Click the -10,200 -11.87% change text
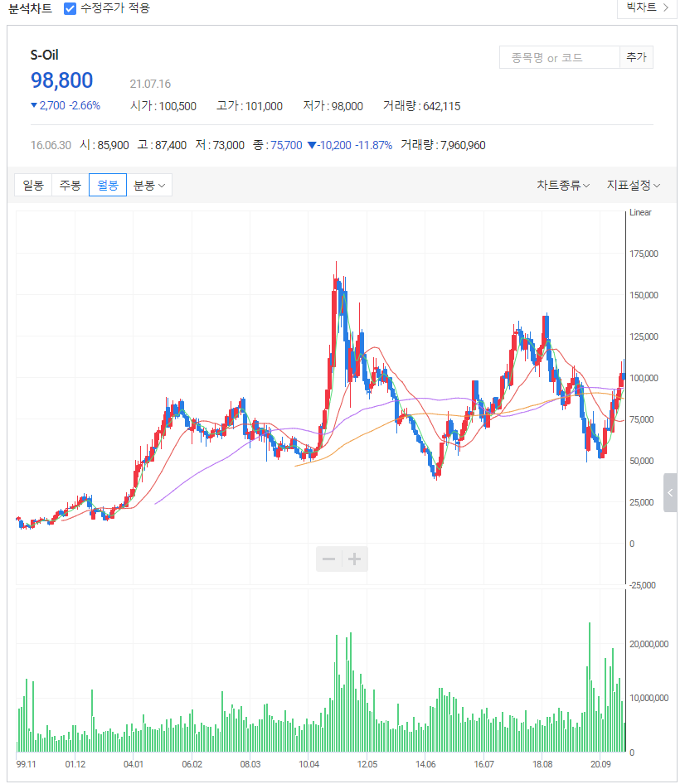The height and width of the screenshot is (784, 685). [x=350, y=145]
